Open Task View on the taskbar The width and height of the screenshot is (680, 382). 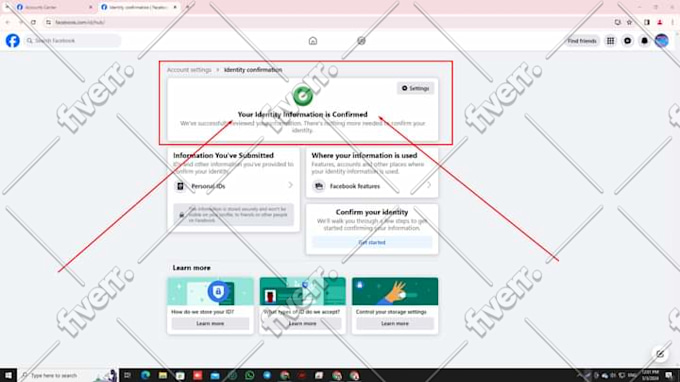[x=128, y=375]
